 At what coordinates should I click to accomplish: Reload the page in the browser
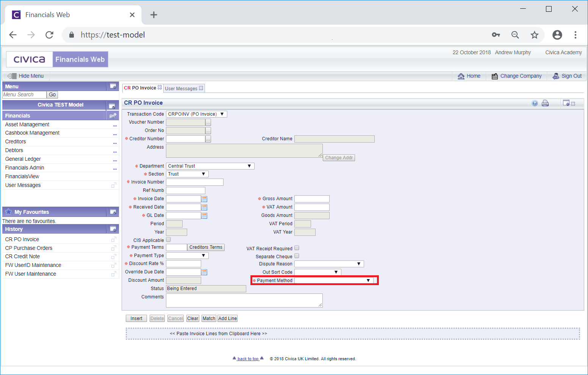click(x=49, y=35)
